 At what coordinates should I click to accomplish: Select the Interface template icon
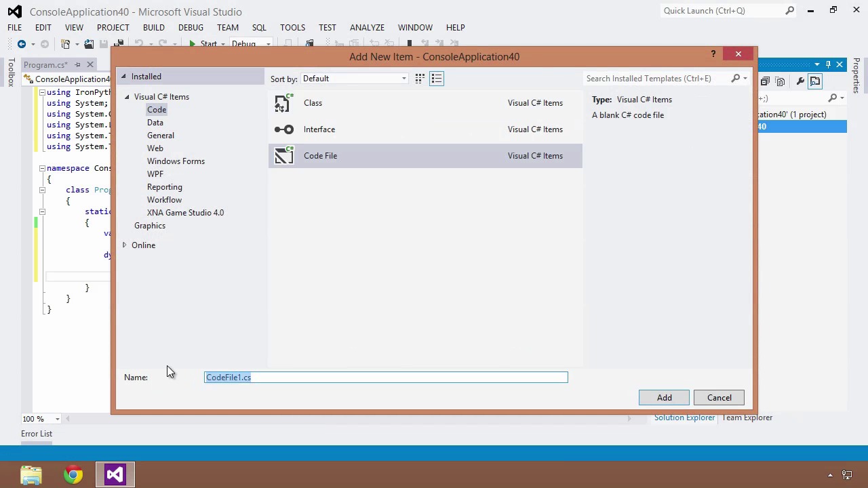point(283,129)
